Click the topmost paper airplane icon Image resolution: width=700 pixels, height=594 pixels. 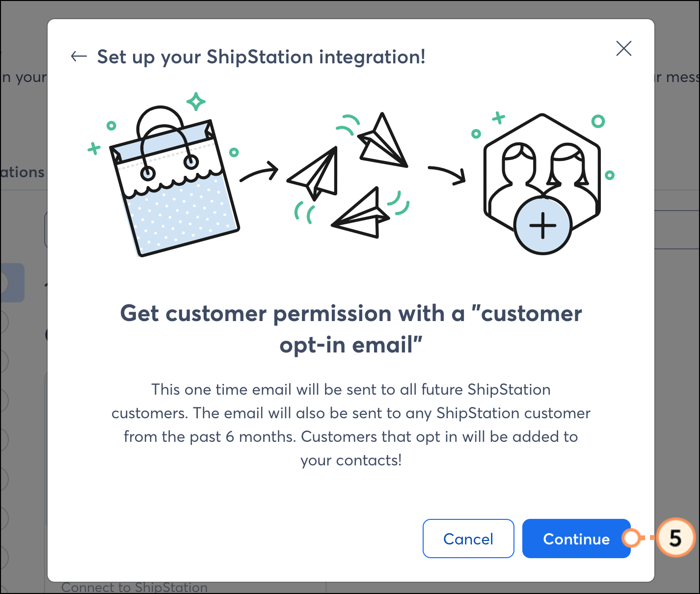pos(383,141)
